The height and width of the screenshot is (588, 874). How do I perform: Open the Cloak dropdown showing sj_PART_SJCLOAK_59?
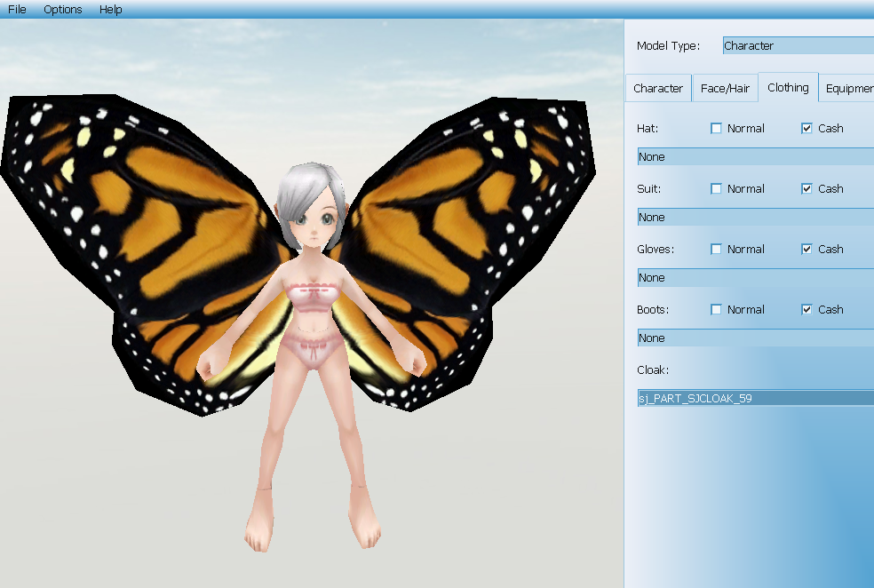[755, 399]
